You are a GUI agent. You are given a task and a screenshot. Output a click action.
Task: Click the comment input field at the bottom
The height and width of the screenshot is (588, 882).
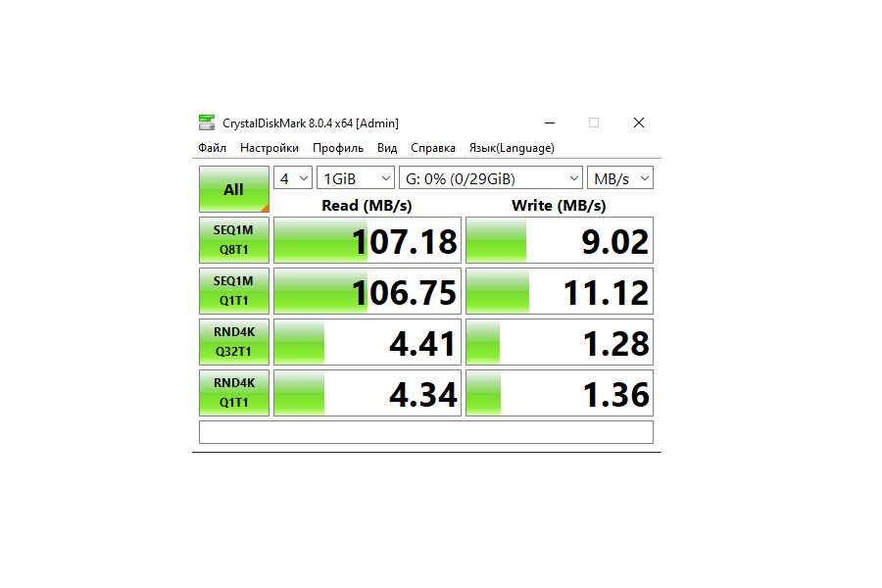426,431
